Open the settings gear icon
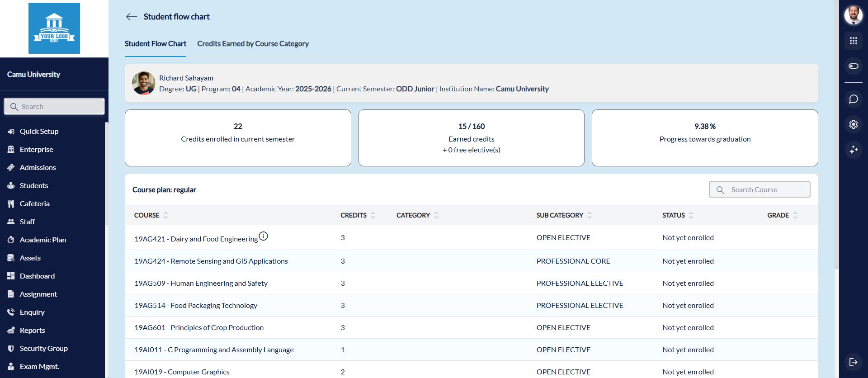Viewport: 868px width, 378px height. (853, 124)
